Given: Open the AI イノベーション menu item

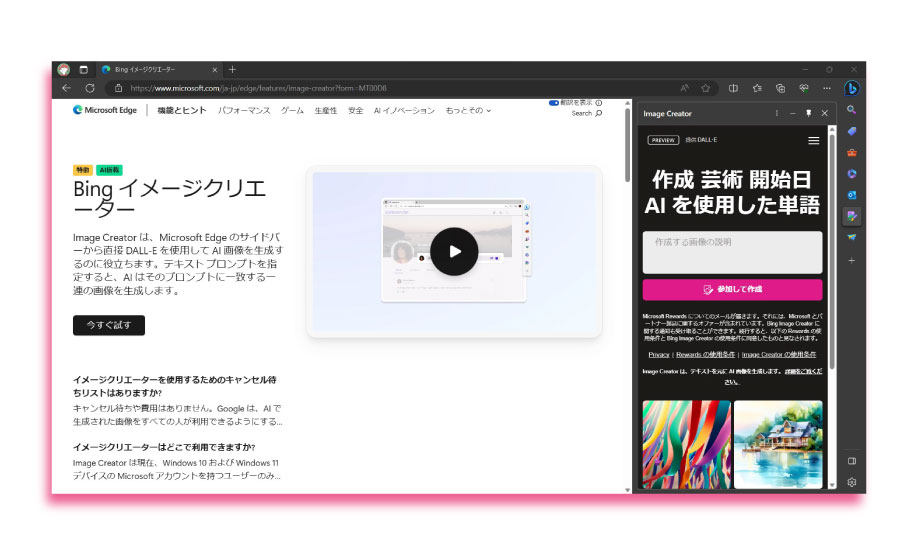Looking at the screenshot, I should pos(404,110).
